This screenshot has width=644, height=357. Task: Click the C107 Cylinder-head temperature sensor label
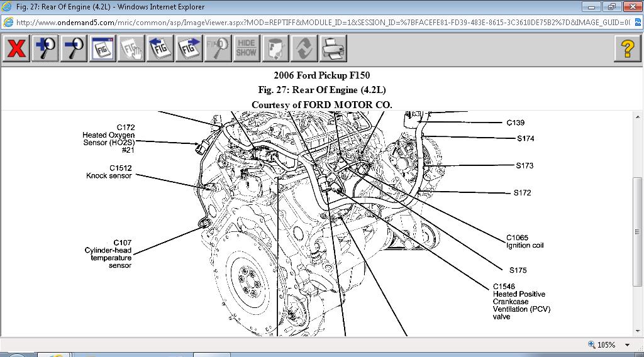pyautogui.click(x=108, y=254)
